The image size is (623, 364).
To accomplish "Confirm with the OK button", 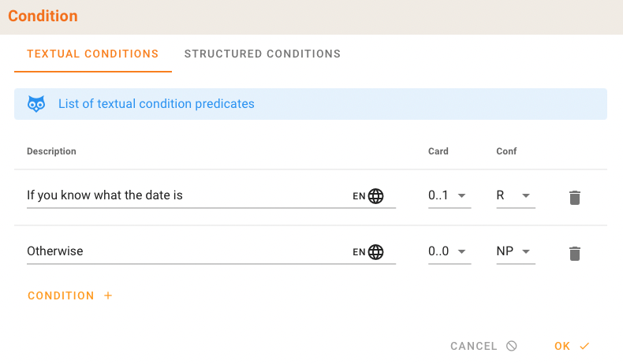I will coord(572,346).
